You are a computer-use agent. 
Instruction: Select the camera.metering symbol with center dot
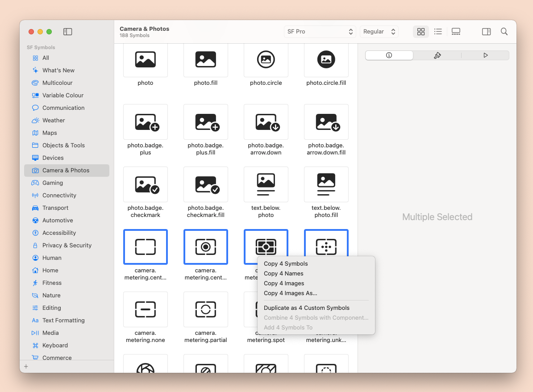(x=206, y=247)
